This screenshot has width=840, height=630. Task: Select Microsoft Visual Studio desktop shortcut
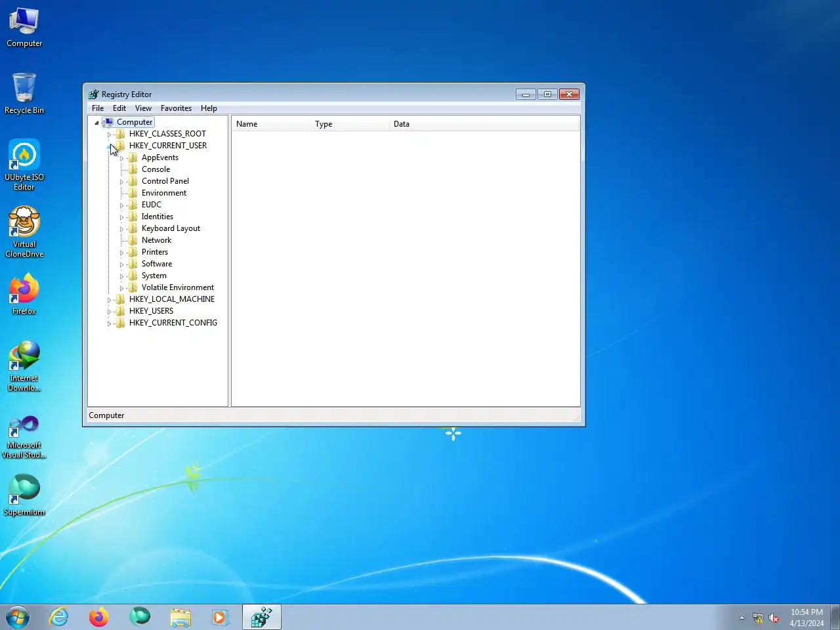(24, 436)
